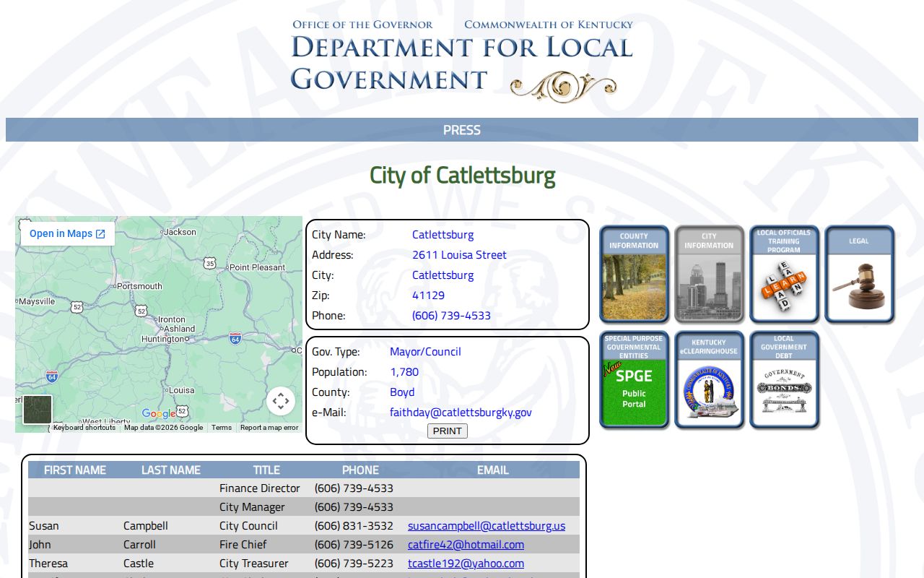The image size is (924, 578).
Task: Select the zip code 41129
Action: 428,296
